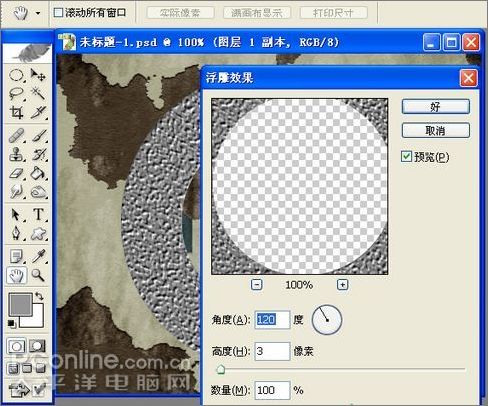
Task: Select the Pen tool
Action: point(16,234)
